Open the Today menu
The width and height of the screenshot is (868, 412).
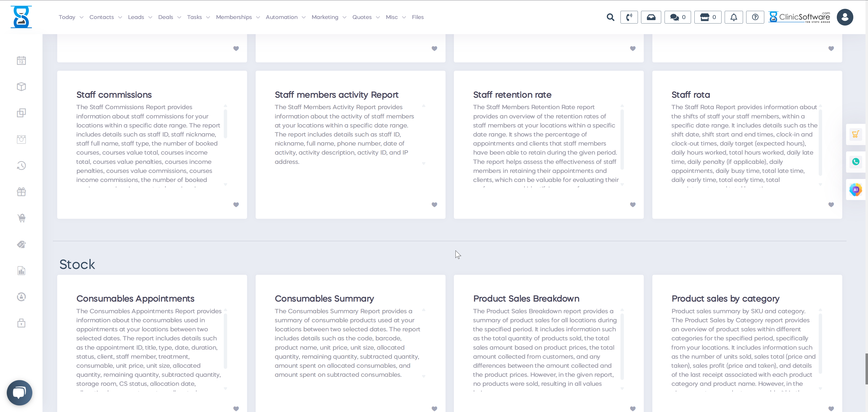71,17
